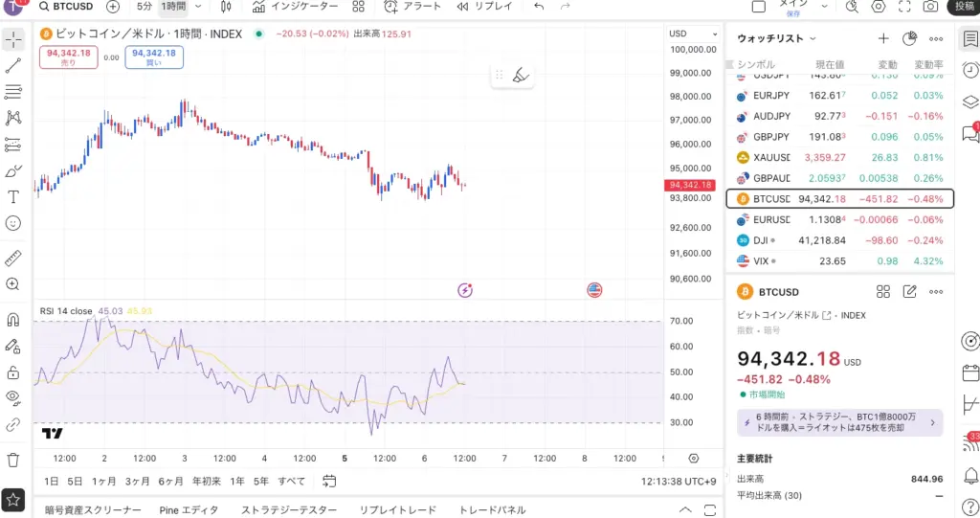
Task: Click the compare or add symbol plus button
Action: [113, 7]
